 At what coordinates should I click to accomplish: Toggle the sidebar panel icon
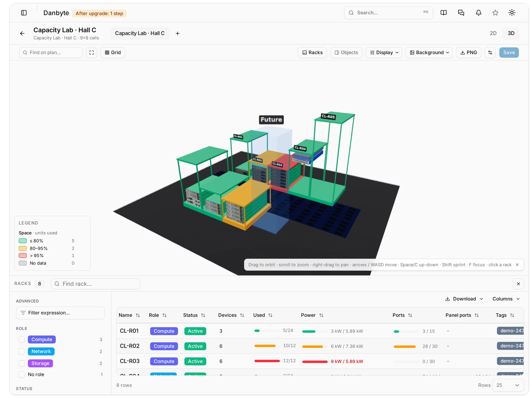[x=24, y=13]
